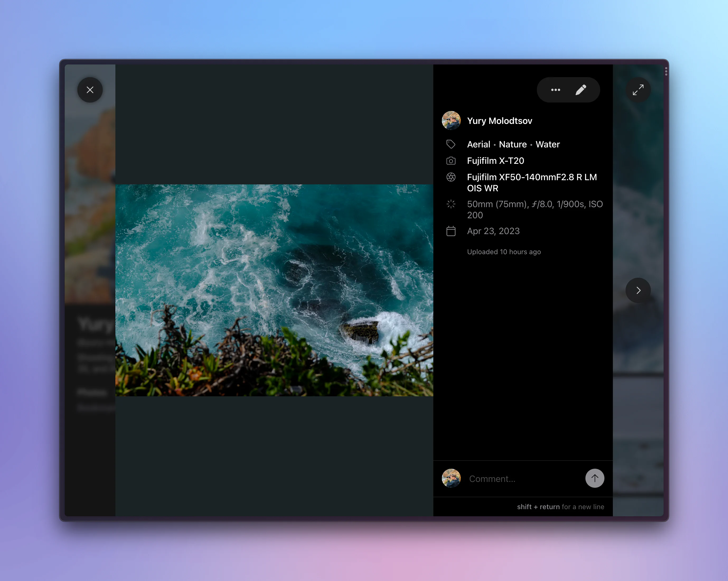Open Yury Molodtsov's profile name link
This screenshot has width=728, height=581.
click(x=499, y=121)
